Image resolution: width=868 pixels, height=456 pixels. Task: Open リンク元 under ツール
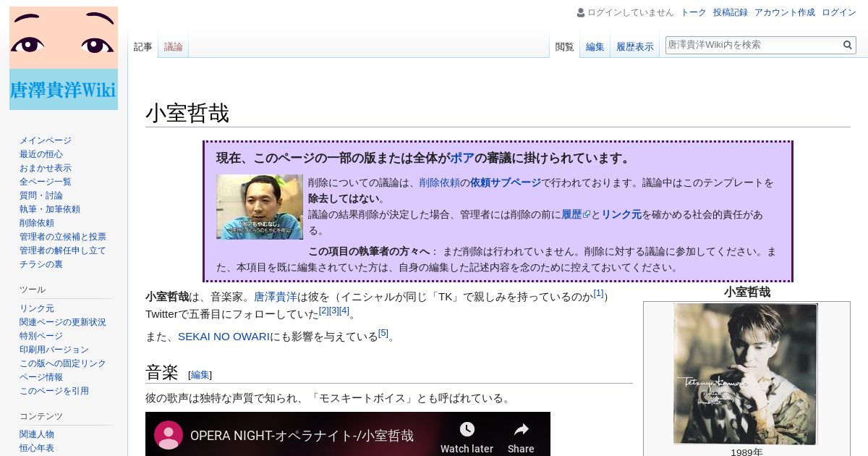click(x=37, y=308)
